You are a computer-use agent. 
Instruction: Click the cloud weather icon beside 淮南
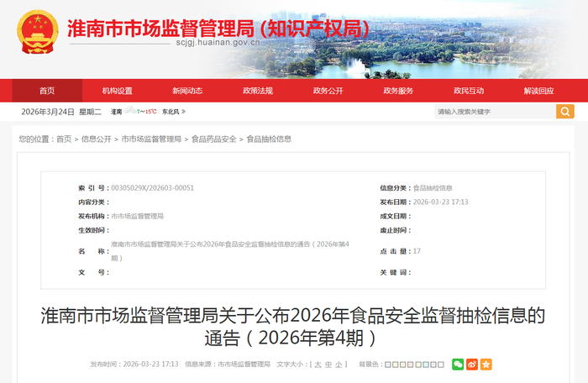click(130, 110)
